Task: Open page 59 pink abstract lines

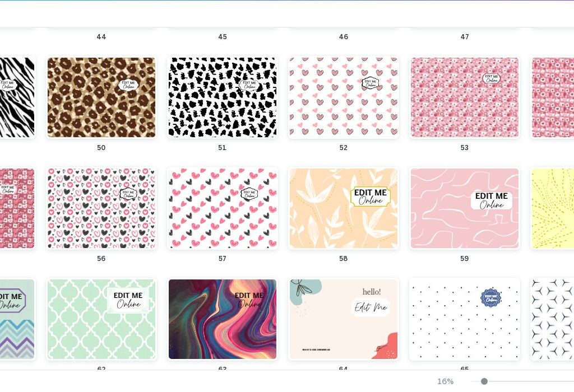Action: [465, 208]
